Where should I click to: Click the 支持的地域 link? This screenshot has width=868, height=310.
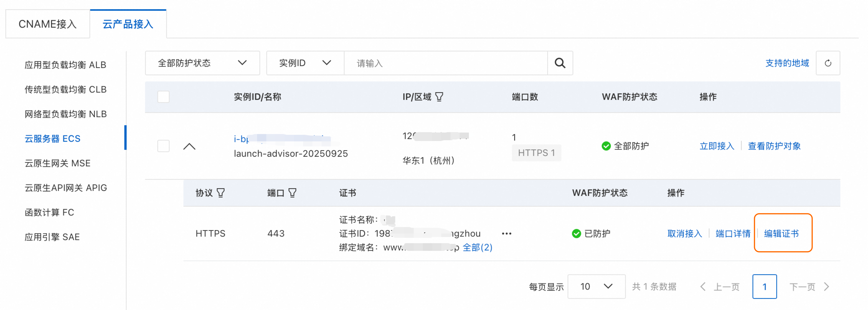(x=787, y=63)
